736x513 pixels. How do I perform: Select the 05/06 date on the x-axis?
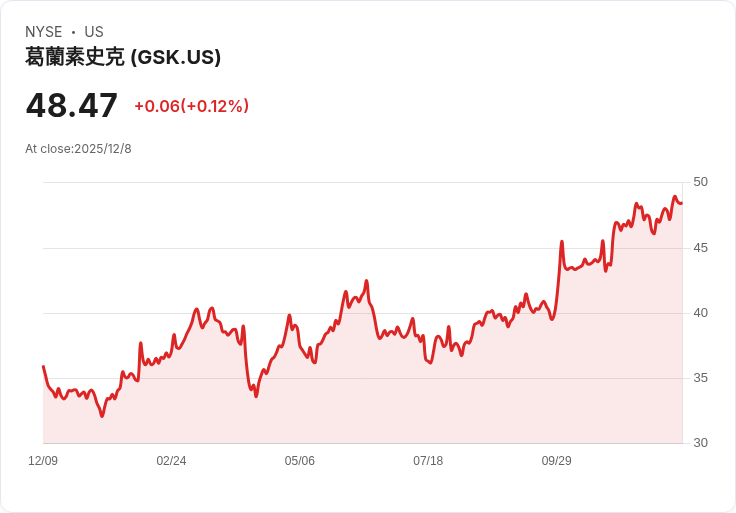point(299,461)
